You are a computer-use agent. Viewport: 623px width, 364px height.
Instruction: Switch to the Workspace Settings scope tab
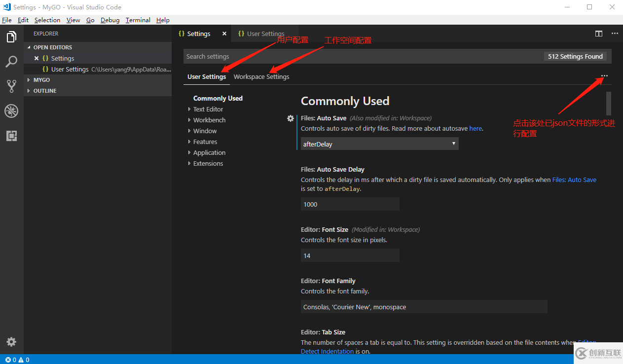[261, 76]
